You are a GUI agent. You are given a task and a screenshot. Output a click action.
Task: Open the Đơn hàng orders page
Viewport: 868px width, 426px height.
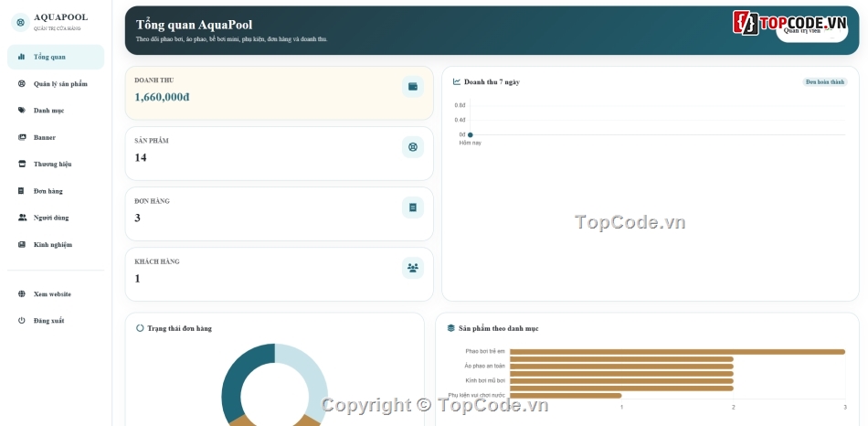(x=56, y=190)
